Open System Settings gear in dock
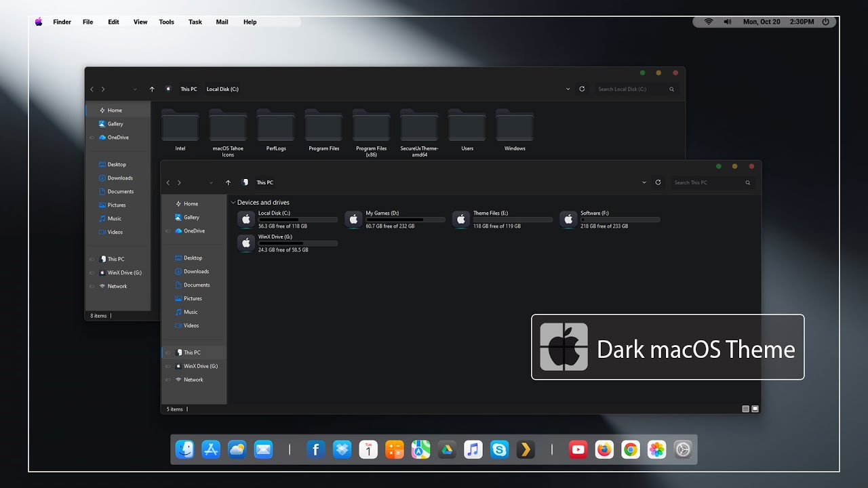868x488 pixels. pos(684,449)
